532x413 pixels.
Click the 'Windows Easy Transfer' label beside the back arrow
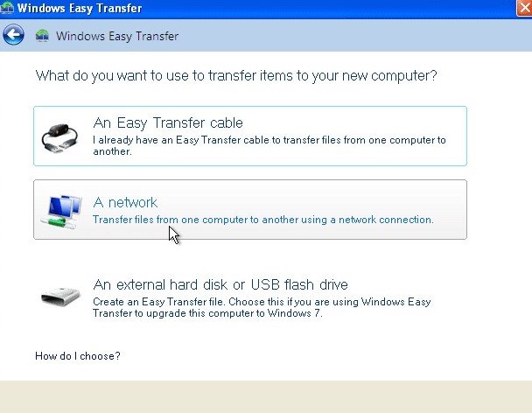click(x=117, y=36)
